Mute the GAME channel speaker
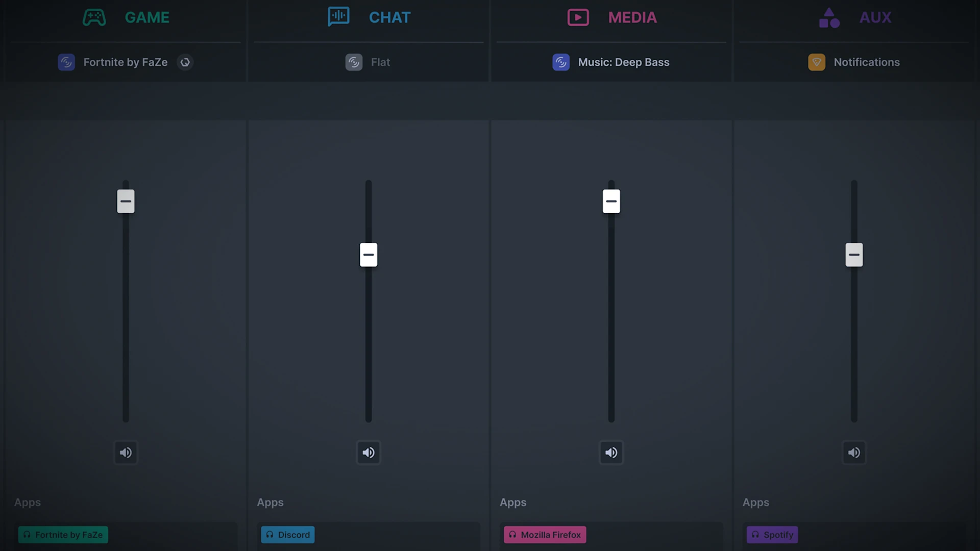980x551 pixels. click(x=126, y=453)
